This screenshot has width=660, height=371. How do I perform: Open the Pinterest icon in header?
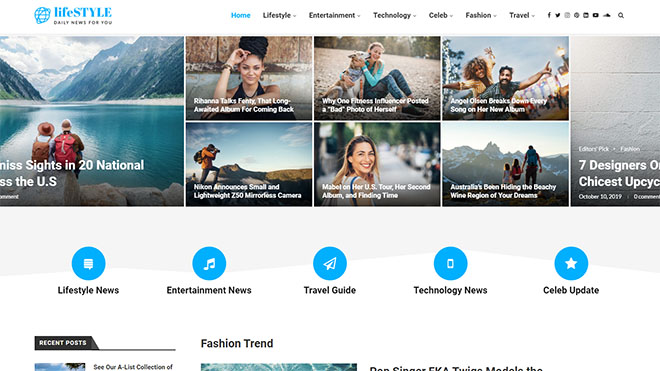pos(576,15)
